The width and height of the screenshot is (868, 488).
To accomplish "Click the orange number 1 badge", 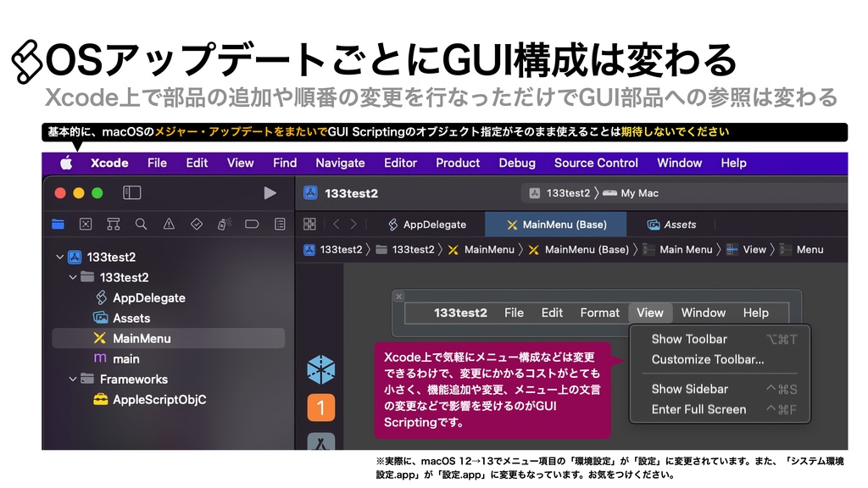I will pos(321,406).
